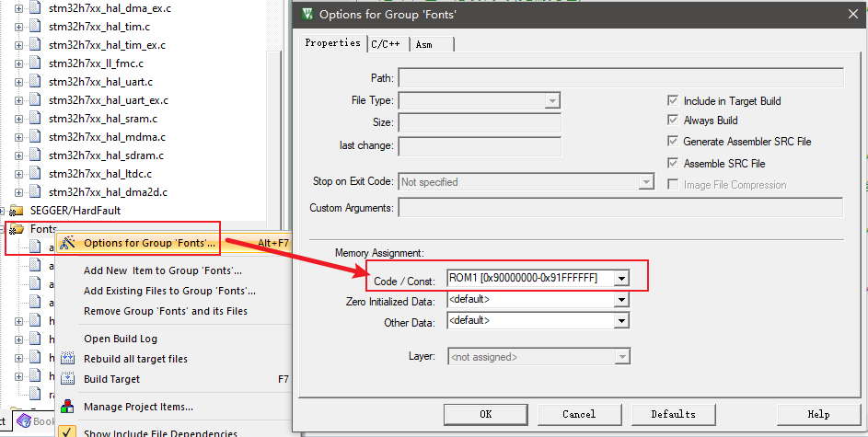
Task: Click the stm32h7xx_hal_uart.c file icon
Action: coord(35,82)
